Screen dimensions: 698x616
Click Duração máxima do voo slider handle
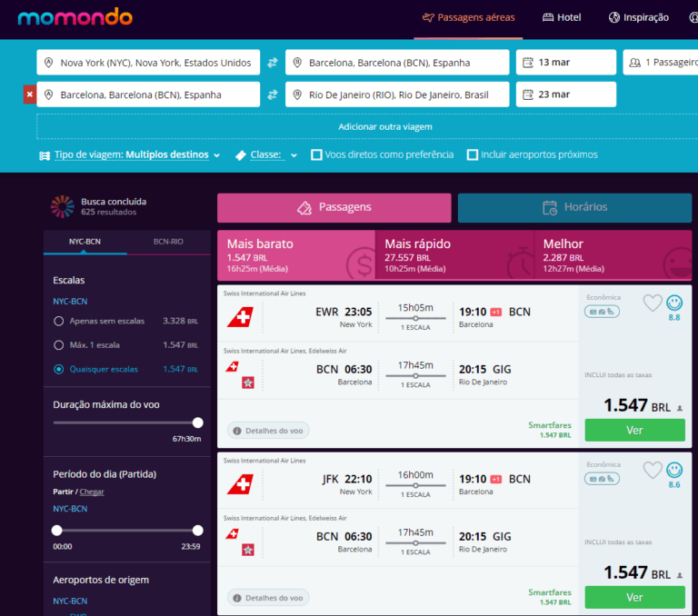coord(198,422)
